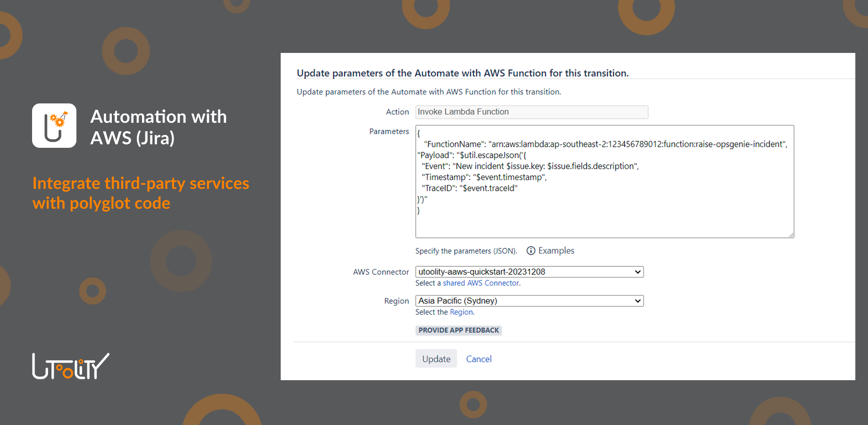This screenshot has width=868, height=425.
Task: Click the Update button
Action: [435, 358]
